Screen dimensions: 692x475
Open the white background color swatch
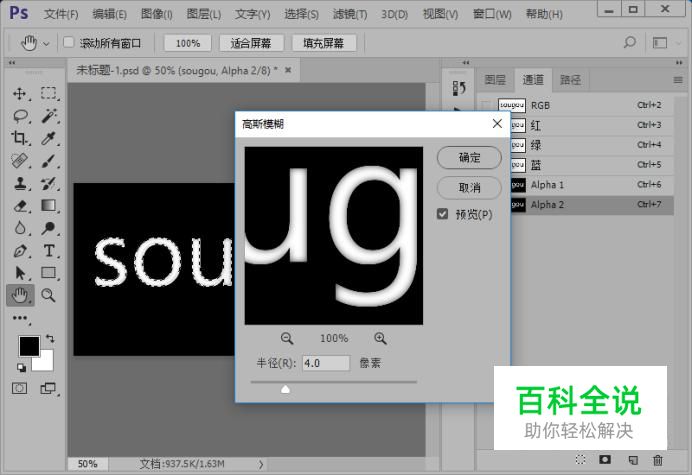[45, 363]
